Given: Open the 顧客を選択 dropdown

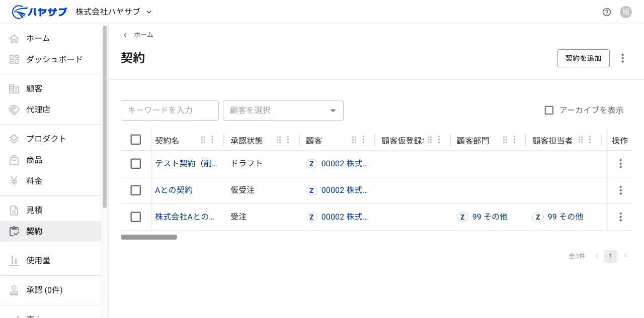Looking at the screenshot, I should click(x=283, y=111).
